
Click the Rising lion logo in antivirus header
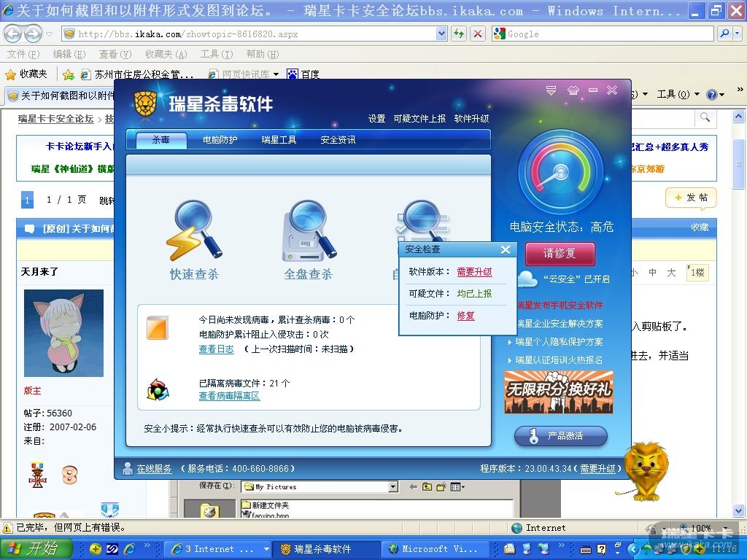[x=146, y=104]
